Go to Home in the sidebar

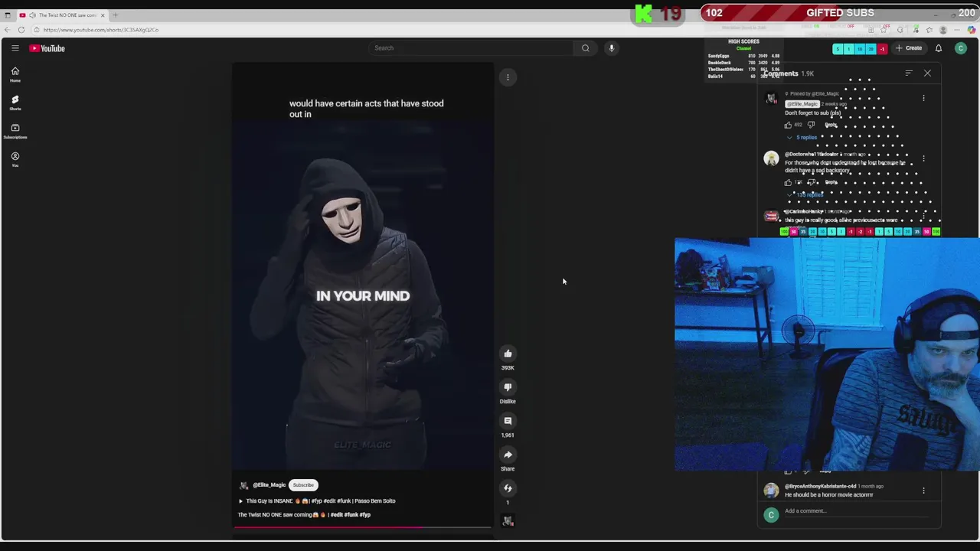click(15, 74)
